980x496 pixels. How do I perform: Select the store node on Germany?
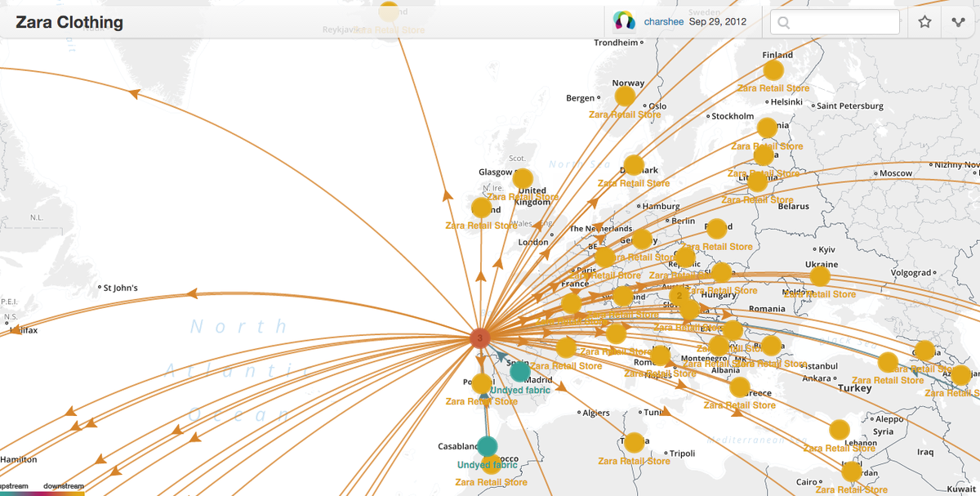(642, 239)
